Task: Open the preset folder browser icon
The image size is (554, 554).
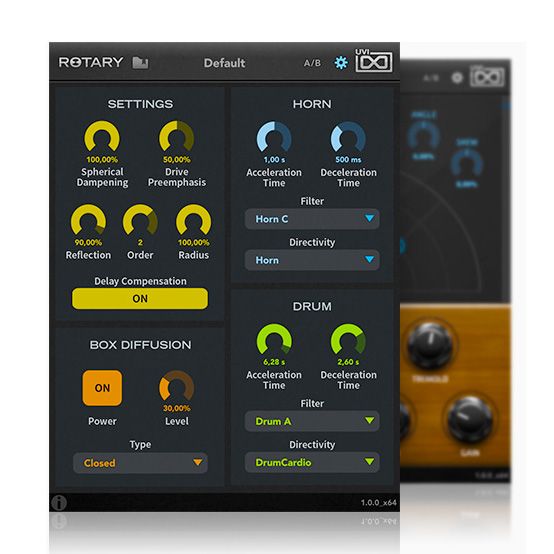Action: pos(140,63)
